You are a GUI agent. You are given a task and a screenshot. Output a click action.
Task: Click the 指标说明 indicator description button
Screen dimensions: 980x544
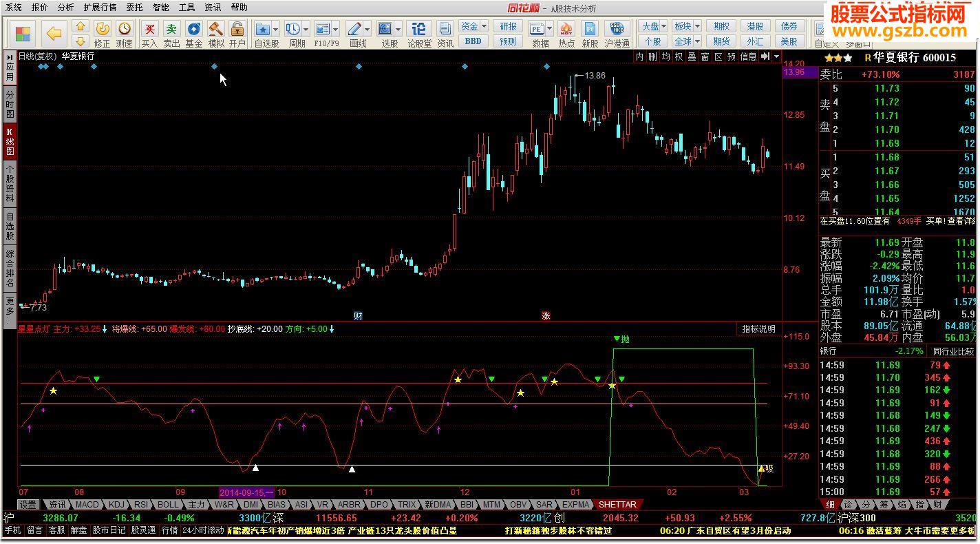coord(758,329)
